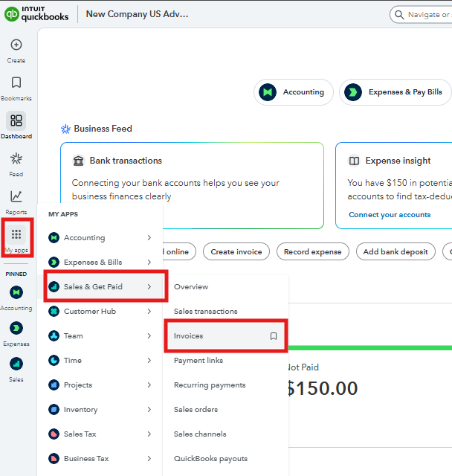This screenshot has width=452, height=476.
Task: Click the Team icon in My Apps
Action: [x=54, y=335]
